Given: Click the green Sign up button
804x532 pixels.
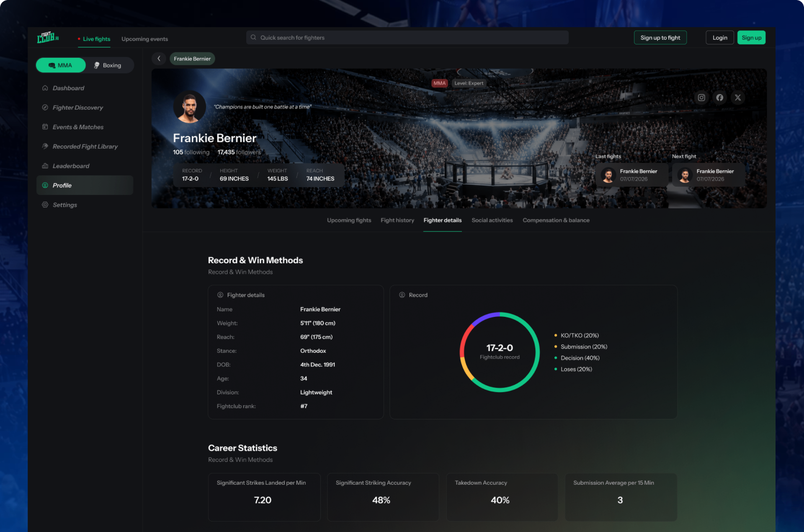Looking at the screenshot, I should coord(752,37).
